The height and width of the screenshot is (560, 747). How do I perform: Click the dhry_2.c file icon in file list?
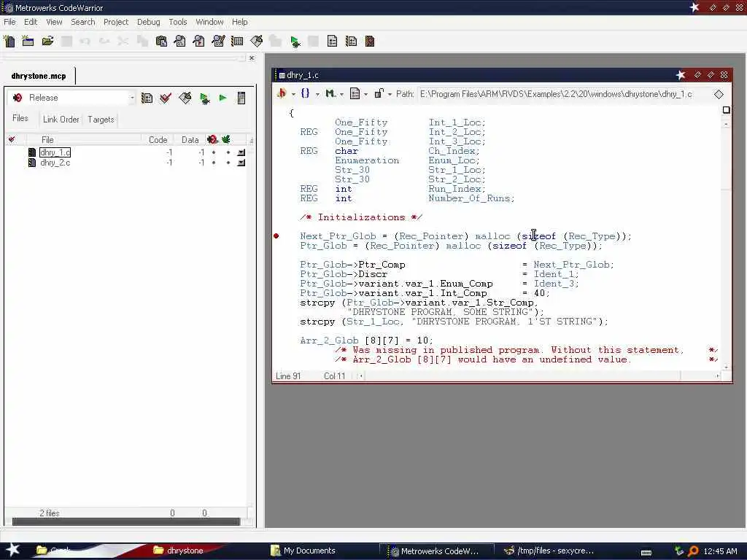pyautogui.click(x=32, y=163)
